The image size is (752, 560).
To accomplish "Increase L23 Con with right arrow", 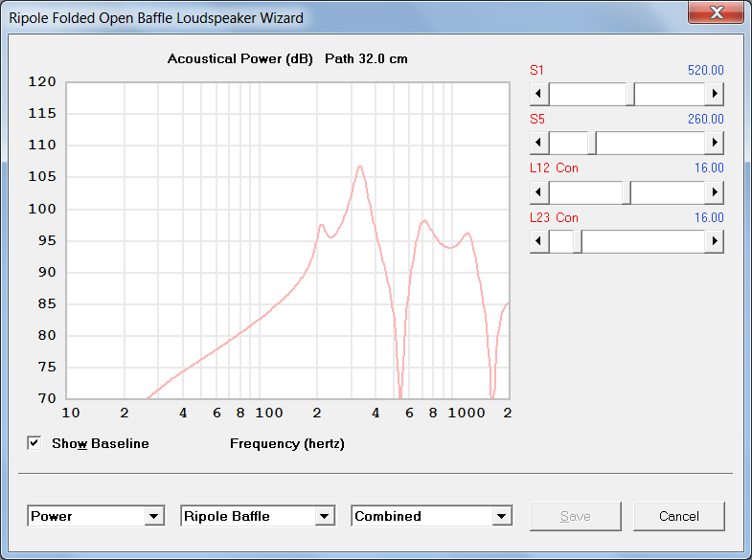I will pyautogui.click(x=714, y=241).
